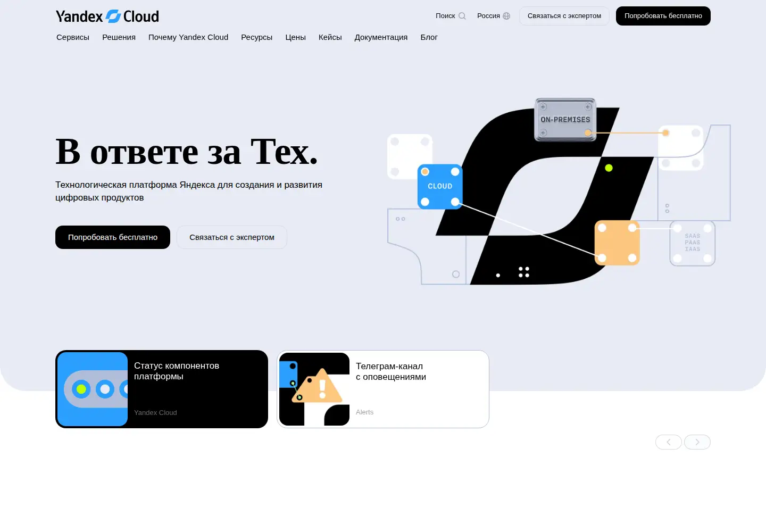Open Документация in the navigation

381,37
